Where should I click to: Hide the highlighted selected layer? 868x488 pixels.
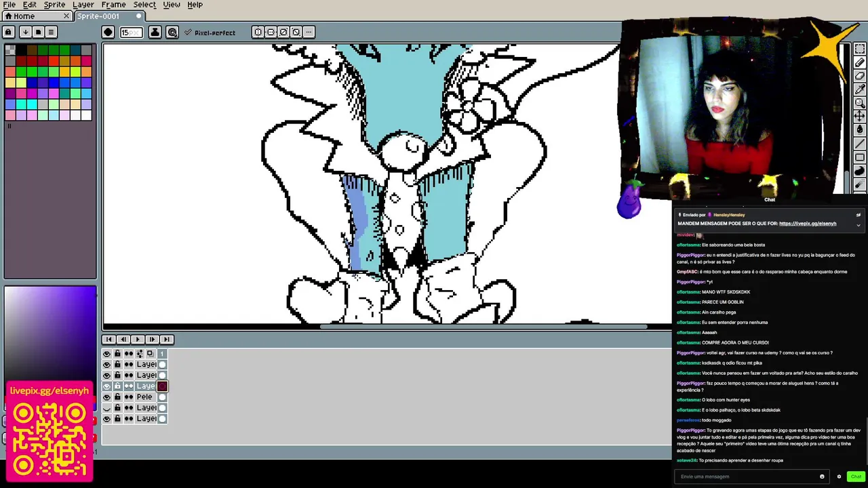(106, 386)
